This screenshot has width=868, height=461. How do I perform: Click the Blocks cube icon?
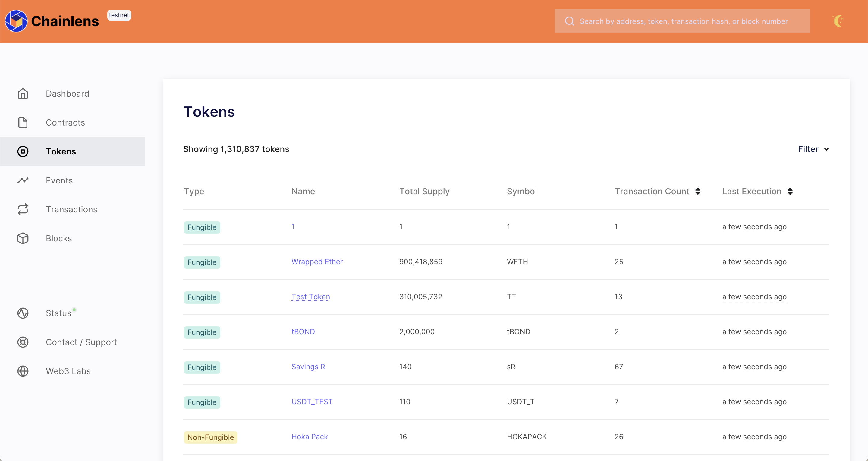click(23, 238)
